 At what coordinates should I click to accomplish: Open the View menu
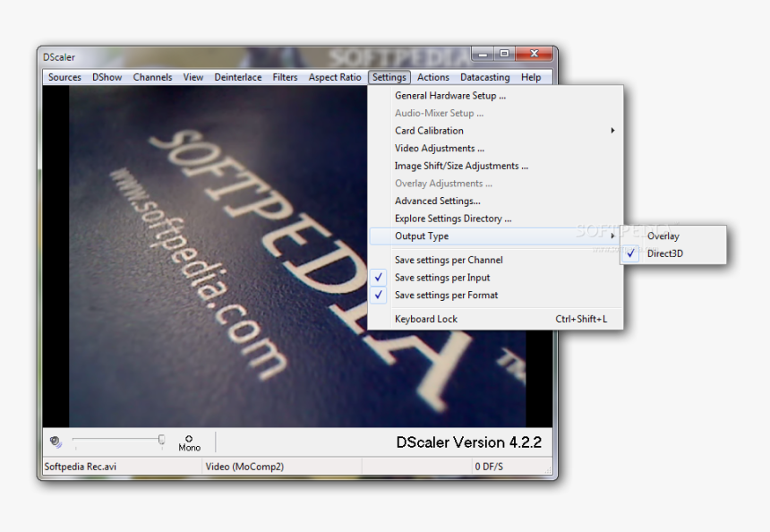pyautogui.click(x=193, y=77)
